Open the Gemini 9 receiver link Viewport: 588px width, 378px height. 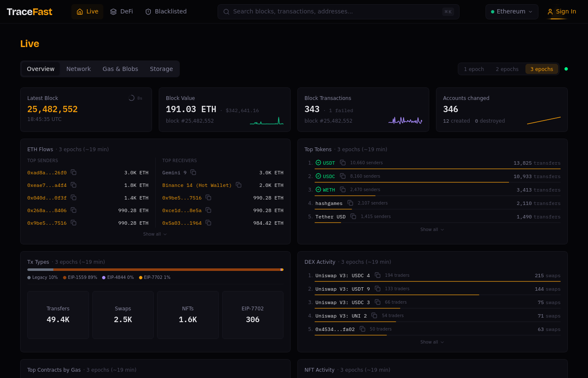click(174, 173)
